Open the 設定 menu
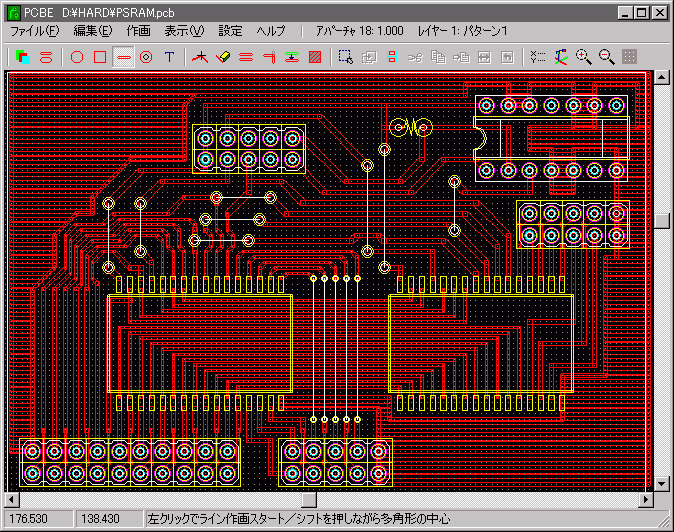 [x=230, y=31]
